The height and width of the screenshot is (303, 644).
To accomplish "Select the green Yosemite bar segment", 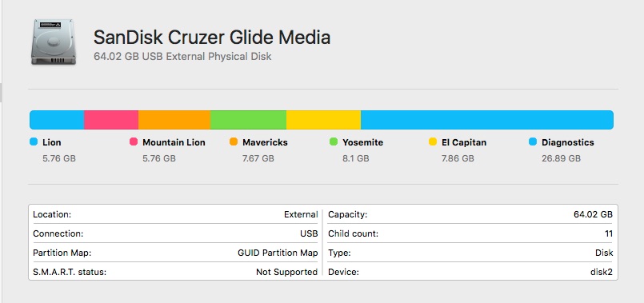I will (248, 120).
